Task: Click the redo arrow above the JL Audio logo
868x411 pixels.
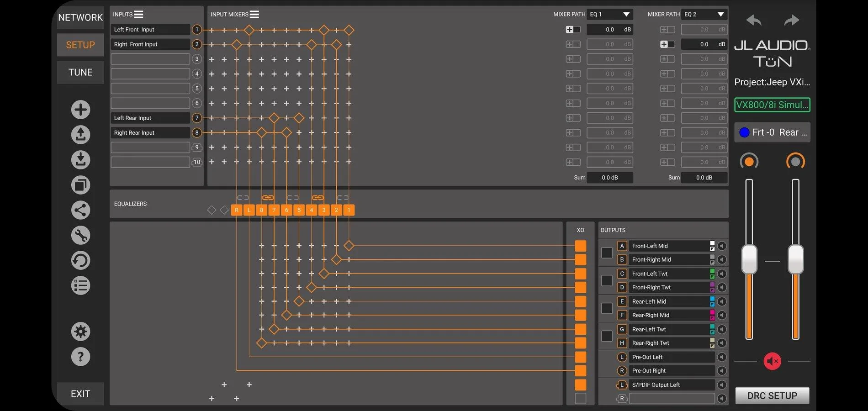Action: pos(792,20)
